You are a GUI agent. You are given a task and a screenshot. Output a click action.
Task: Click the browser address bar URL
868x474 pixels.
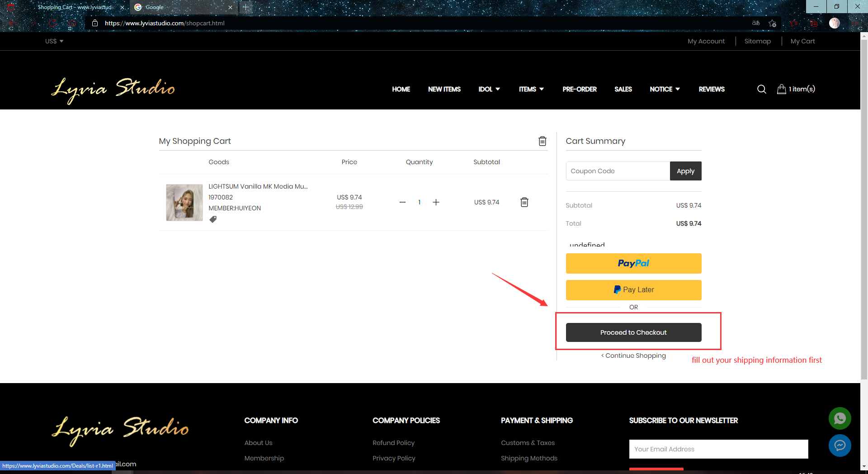coord(165,23)
